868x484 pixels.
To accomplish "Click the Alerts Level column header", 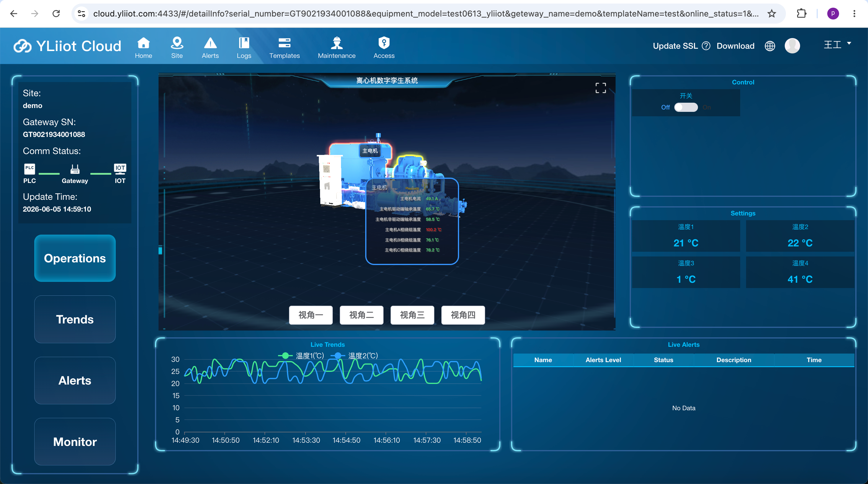I will point(603,360).
